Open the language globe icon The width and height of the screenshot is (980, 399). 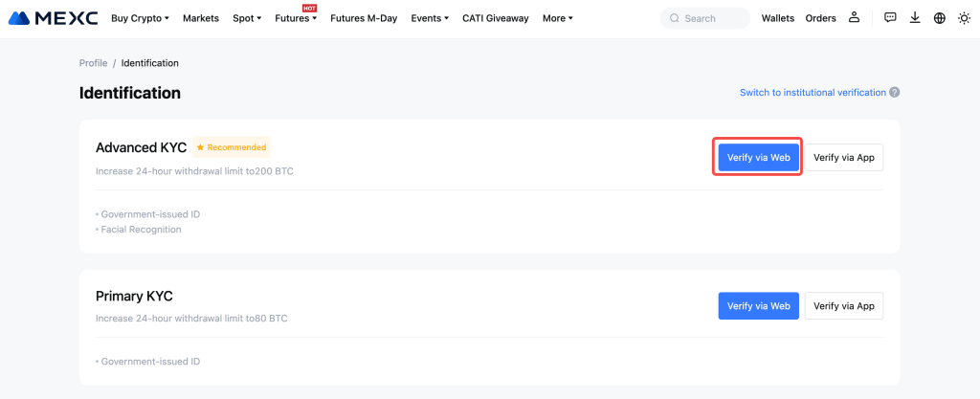point(940,18)
